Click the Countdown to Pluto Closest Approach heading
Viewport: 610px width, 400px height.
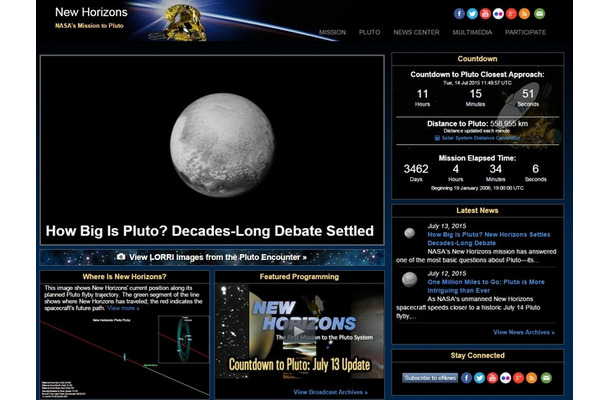tap(477, 74)
